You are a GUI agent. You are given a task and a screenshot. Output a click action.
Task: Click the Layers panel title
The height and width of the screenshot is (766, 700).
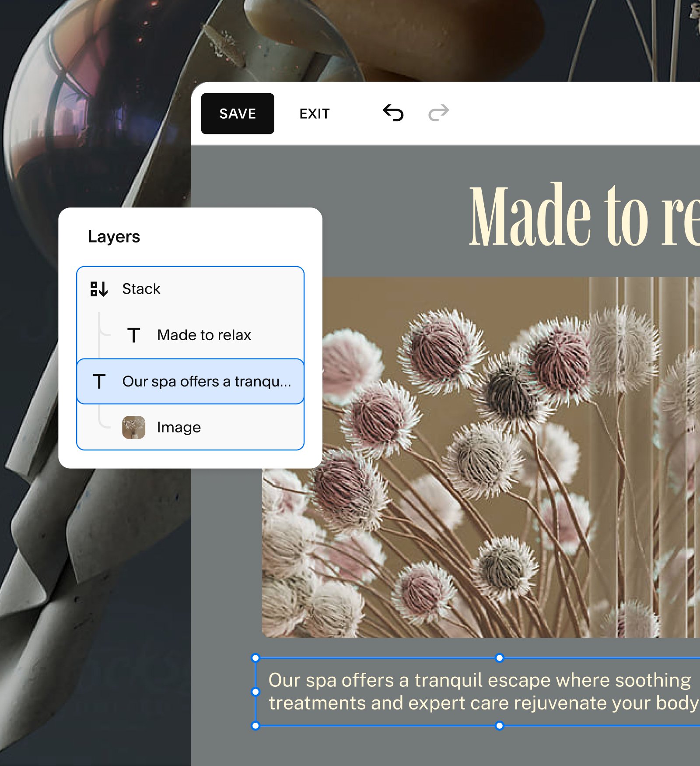pyautogui.click(x=114, y=237)
